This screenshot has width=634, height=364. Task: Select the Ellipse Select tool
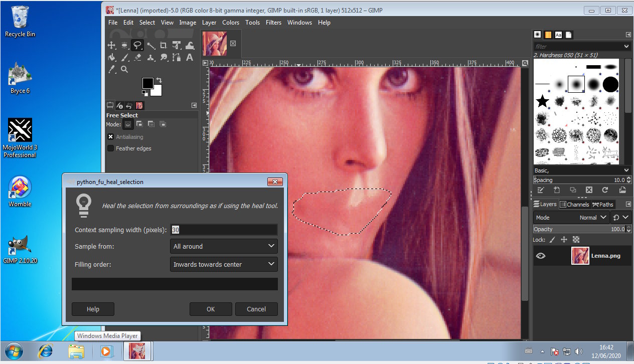click(124, 45)
